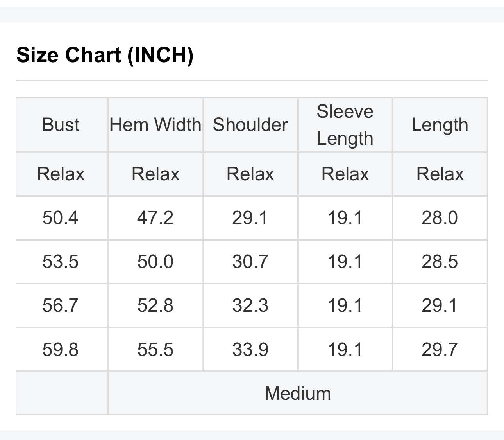The height and width of the screenshot is (440, 504).
Task: Click the 50.4 bust measurement cell
Action: pyautogui.click(x=61, y=218)
